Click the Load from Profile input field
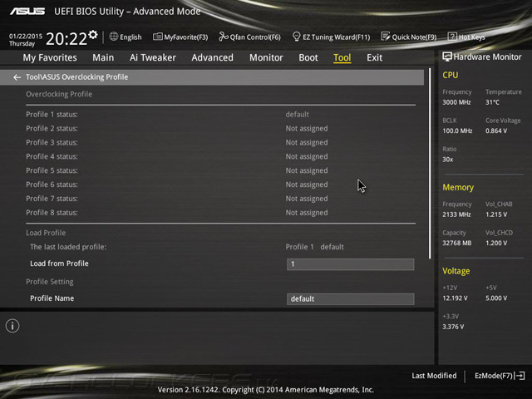 pyautogui.click(x=351, y=264)
